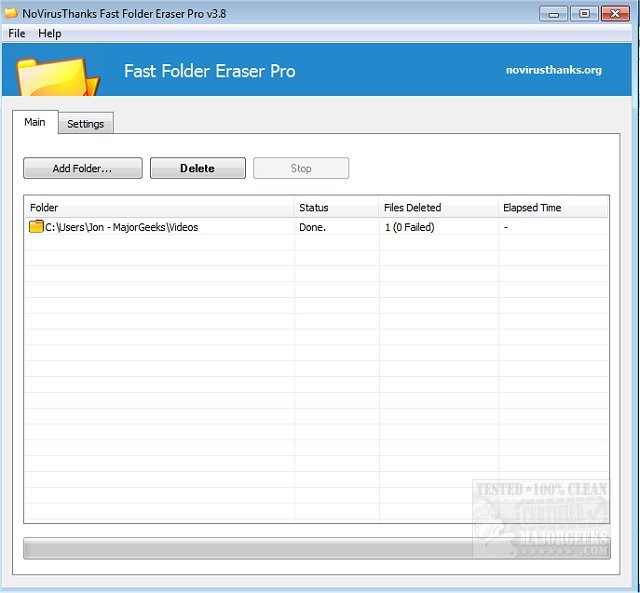Screen dimensions: 640x593
Task: Click the progress bar at the bottom
Action: [317, 549]
